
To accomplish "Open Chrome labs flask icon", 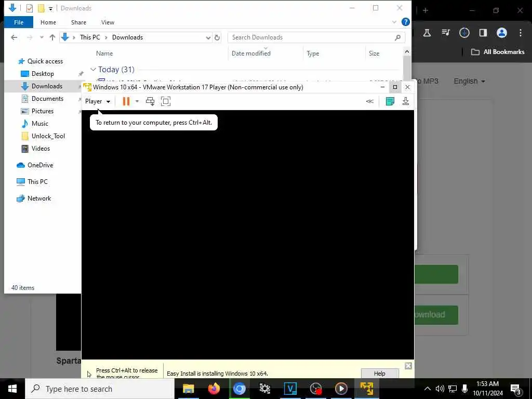I will 427,33.
